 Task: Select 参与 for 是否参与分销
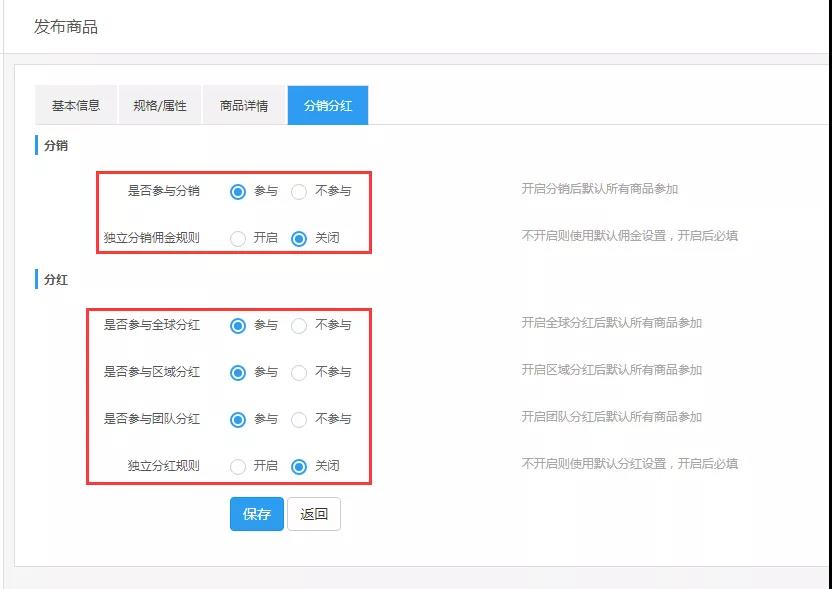click(x=236, y=191)
